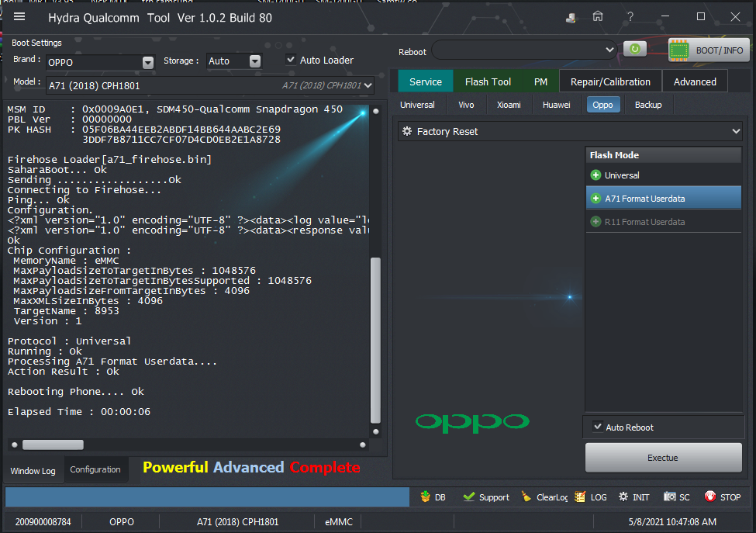Click the SC screenshot camera icon
756x533 pixels.
(x=670, y=497)
